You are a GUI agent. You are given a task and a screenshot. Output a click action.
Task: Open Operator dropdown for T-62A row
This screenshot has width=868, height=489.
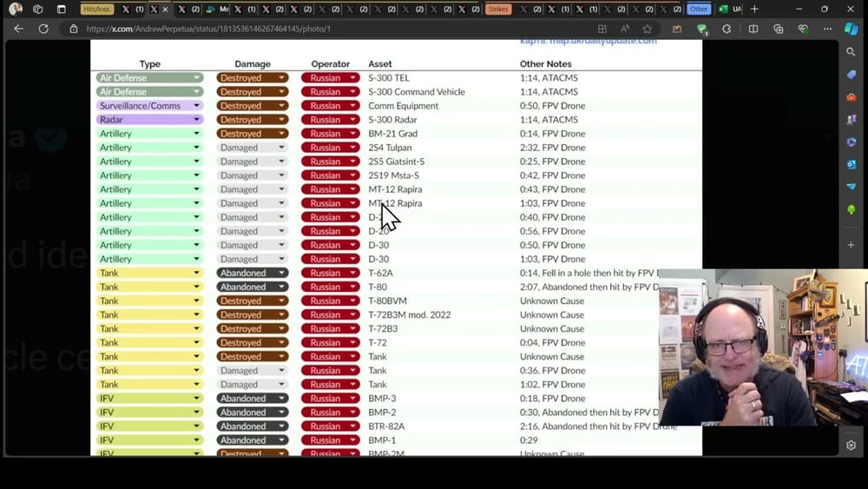352,273
